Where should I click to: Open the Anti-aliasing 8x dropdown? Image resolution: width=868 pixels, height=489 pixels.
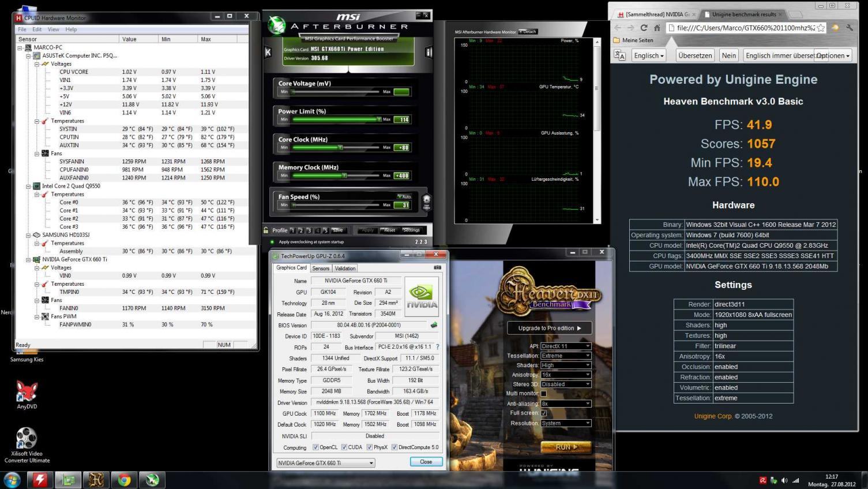tap(566, 404)
